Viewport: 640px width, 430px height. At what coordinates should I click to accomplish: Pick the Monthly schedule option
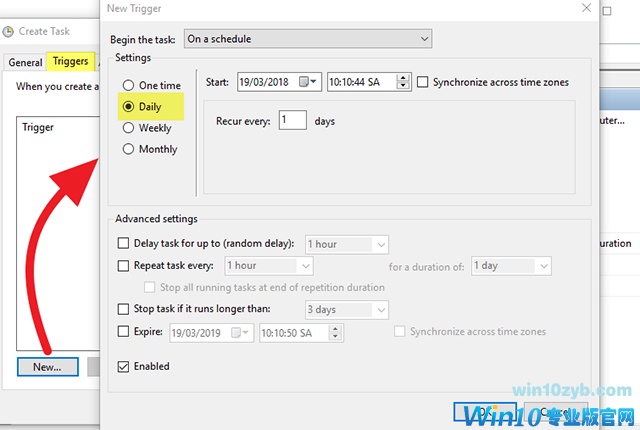point(128,149)
